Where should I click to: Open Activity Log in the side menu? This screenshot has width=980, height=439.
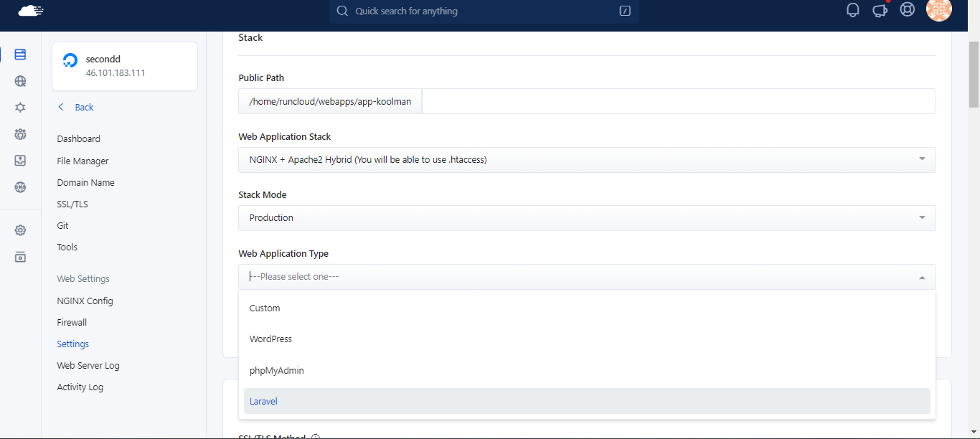(x=80, y=387)
